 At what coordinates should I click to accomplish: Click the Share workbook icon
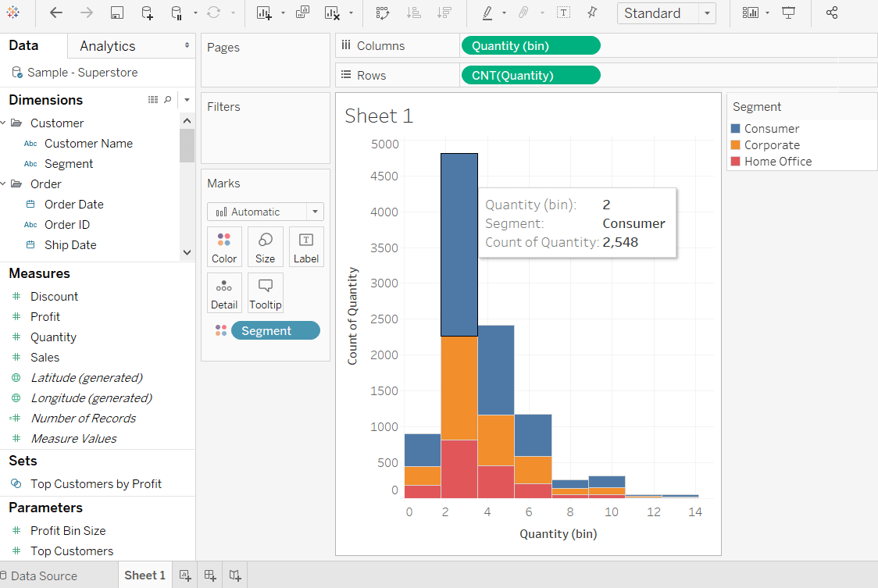point(832,12)
